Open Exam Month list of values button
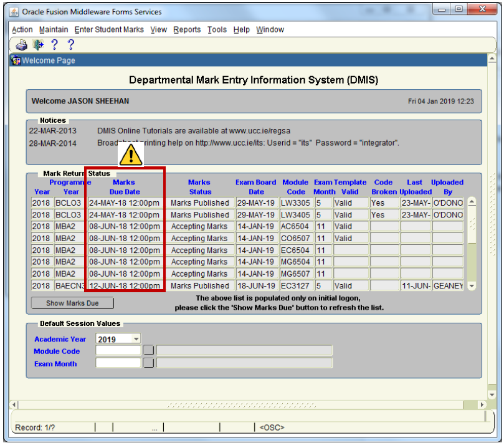 [x=148, y=363]
